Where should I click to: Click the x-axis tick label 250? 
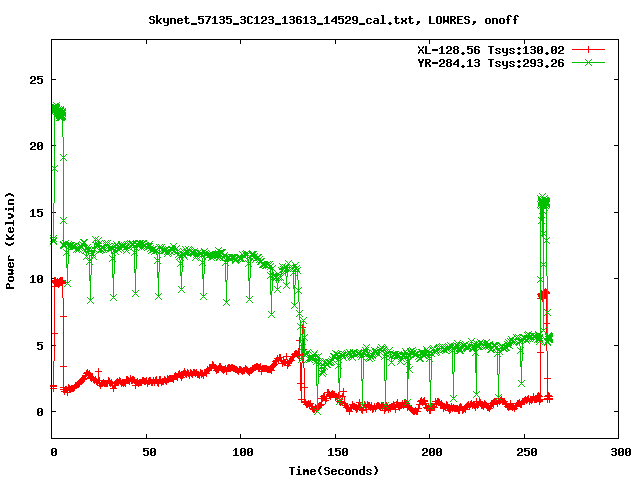pyautogui.click(x=526, y=452)
